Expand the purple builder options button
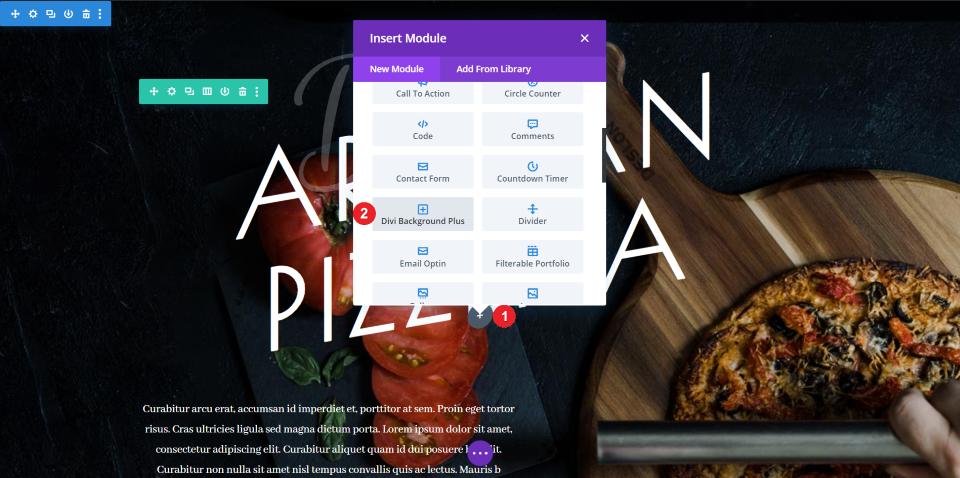This screenshot has width=960, height=478. 480,453
